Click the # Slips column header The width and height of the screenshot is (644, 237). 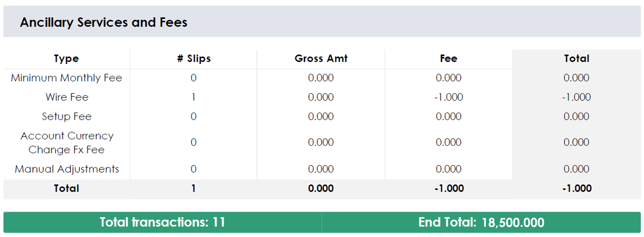[x=194, y=59]
